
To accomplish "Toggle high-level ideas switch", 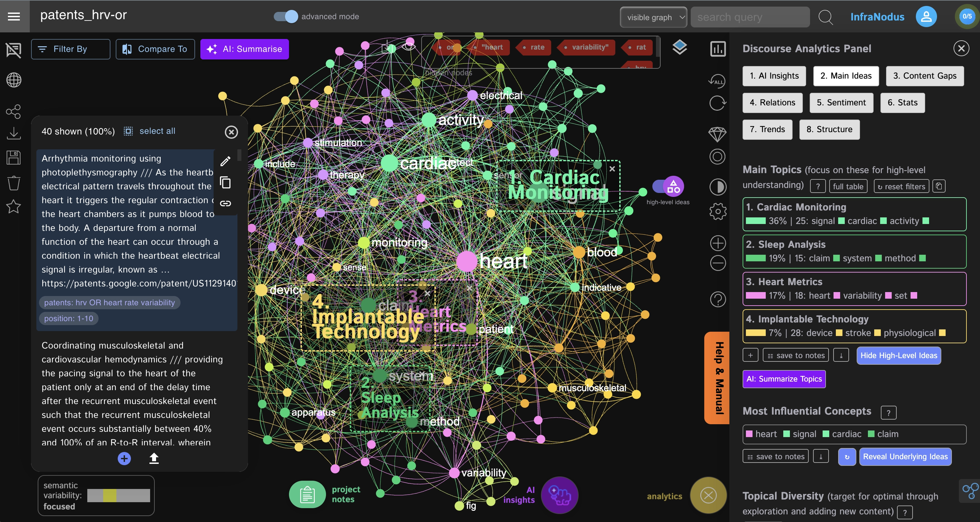I will point(668,186).
